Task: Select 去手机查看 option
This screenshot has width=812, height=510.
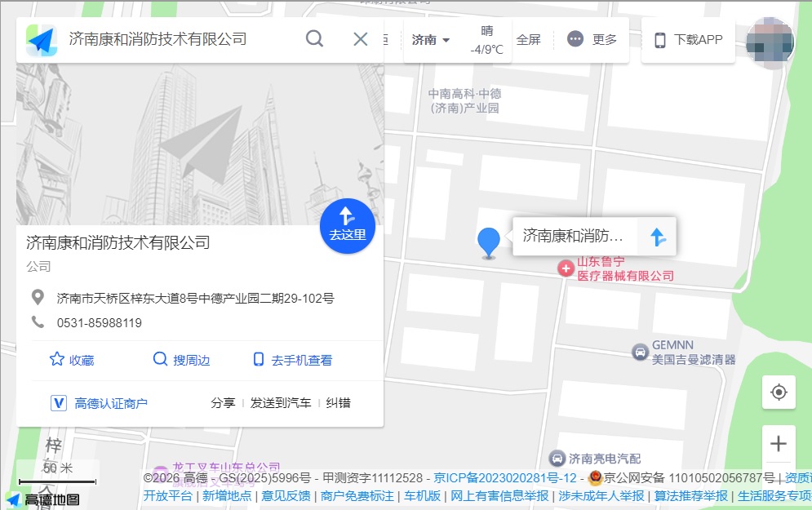Action: tap(292, 360)
